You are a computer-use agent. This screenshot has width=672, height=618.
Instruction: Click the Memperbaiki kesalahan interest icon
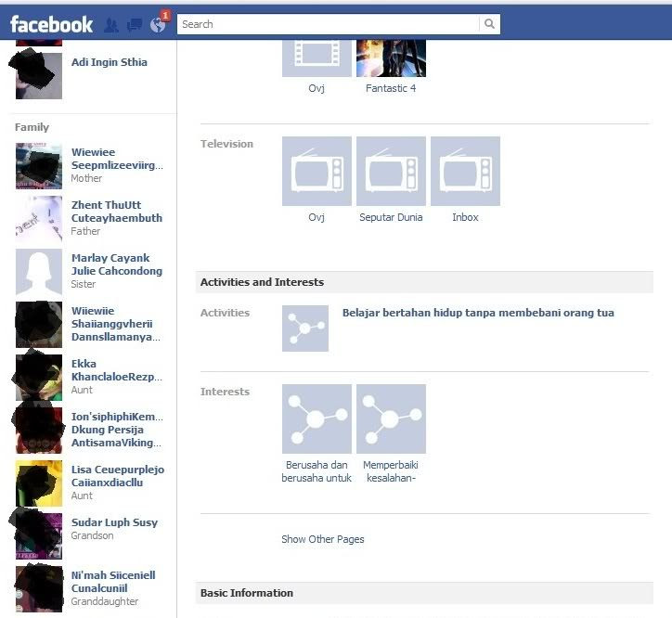tap(391, 418)
